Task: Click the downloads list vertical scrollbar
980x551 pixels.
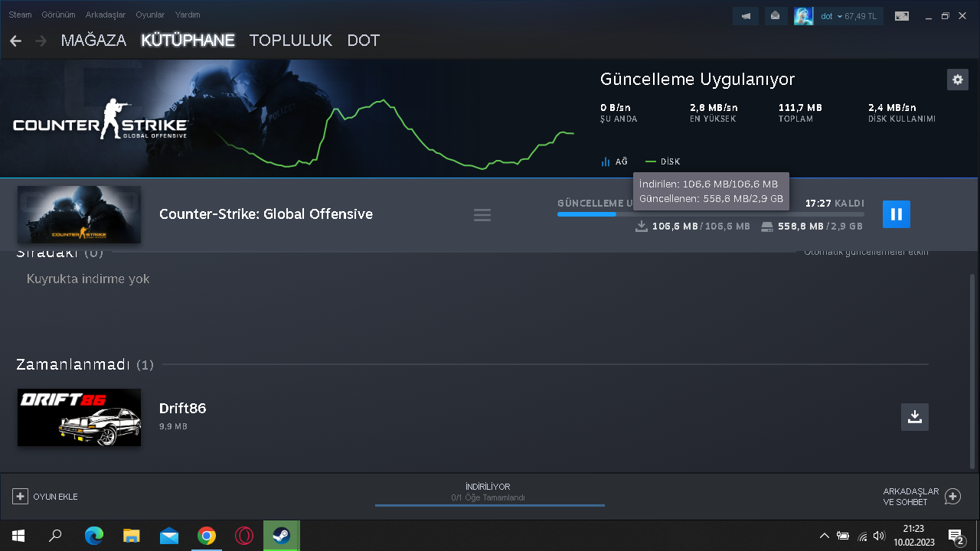Action: [x=973, y=371]
